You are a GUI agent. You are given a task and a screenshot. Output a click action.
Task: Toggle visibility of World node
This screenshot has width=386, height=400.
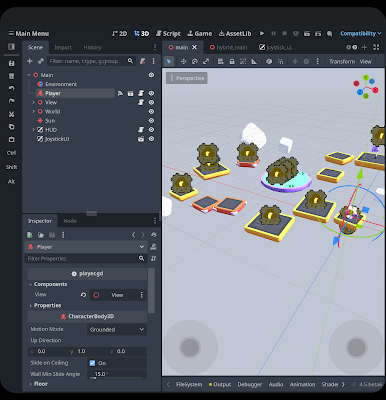[x=151, y=112]
